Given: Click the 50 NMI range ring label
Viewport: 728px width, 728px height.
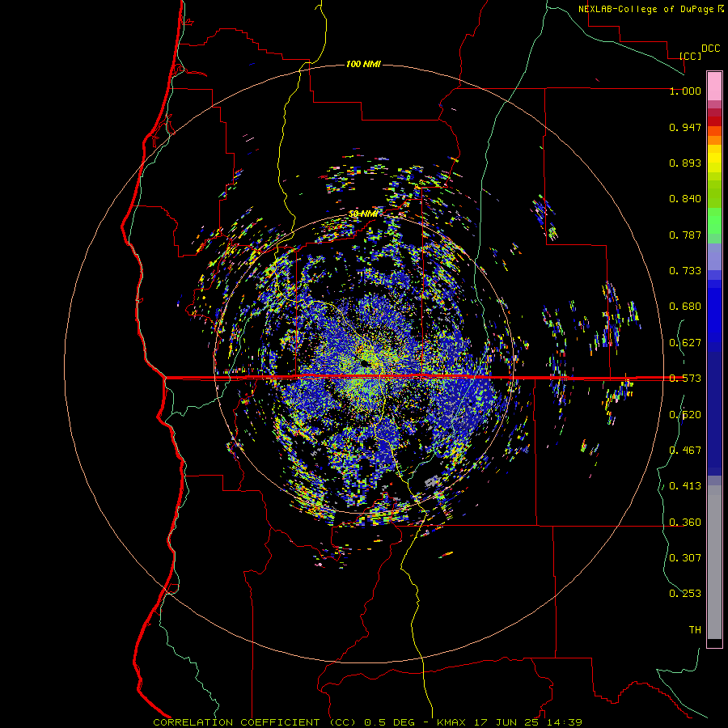Looking at the screenshot, I should coord(363,214).
